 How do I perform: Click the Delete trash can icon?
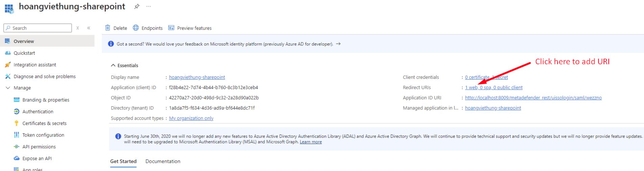pos(107,28)
